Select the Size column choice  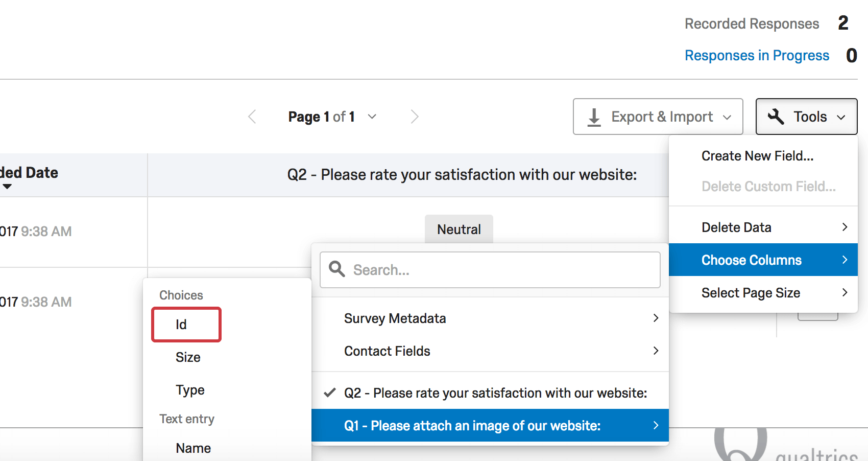[x=188, y=357]
